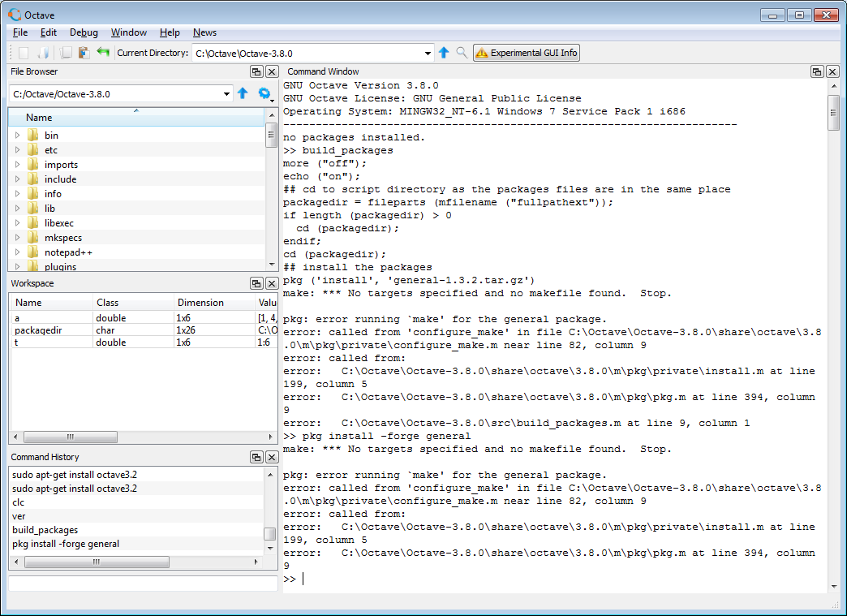
Task: Click the green undo arrow icon
Action: click(103, 53)
